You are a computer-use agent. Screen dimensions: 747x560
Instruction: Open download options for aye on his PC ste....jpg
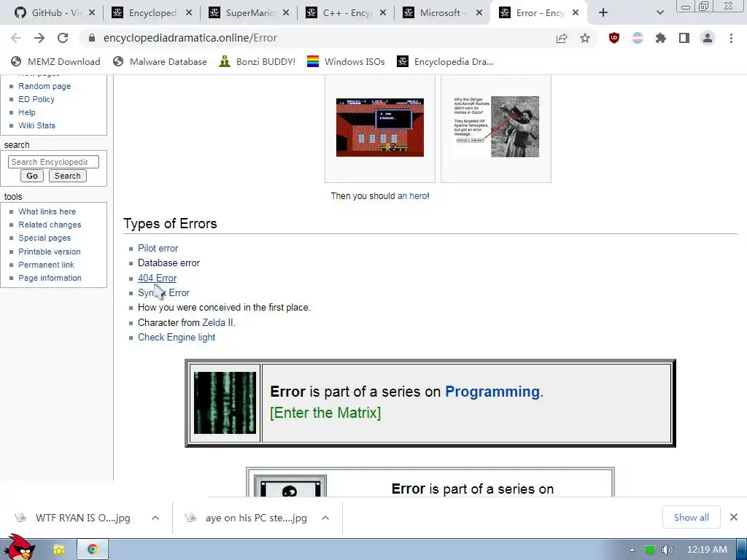(325, 518)
